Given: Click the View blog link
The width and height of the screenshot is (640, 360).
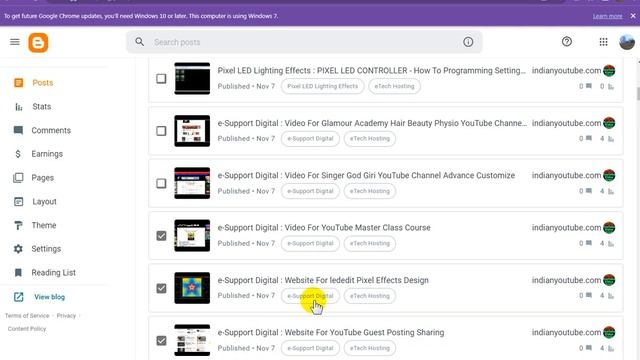Looking at the screenshot, I should (x=49, y=297).
